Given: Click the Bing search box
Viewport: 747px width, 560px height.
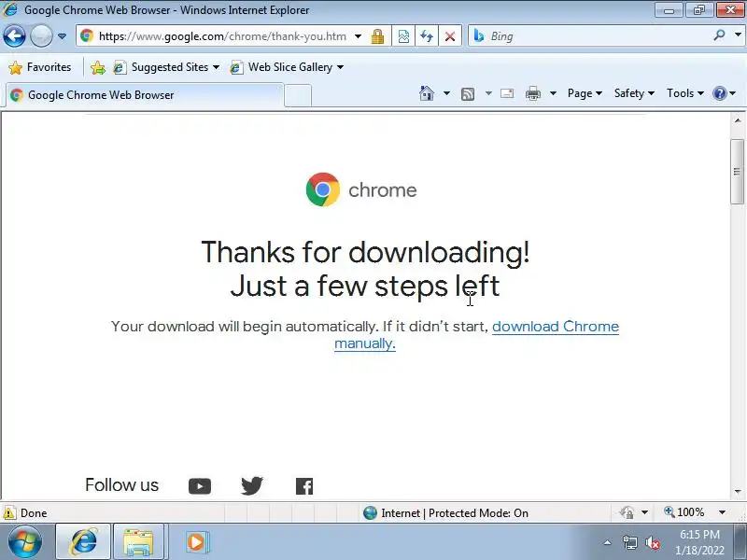Looking at the screenshot, I should (x=598, y=36).
